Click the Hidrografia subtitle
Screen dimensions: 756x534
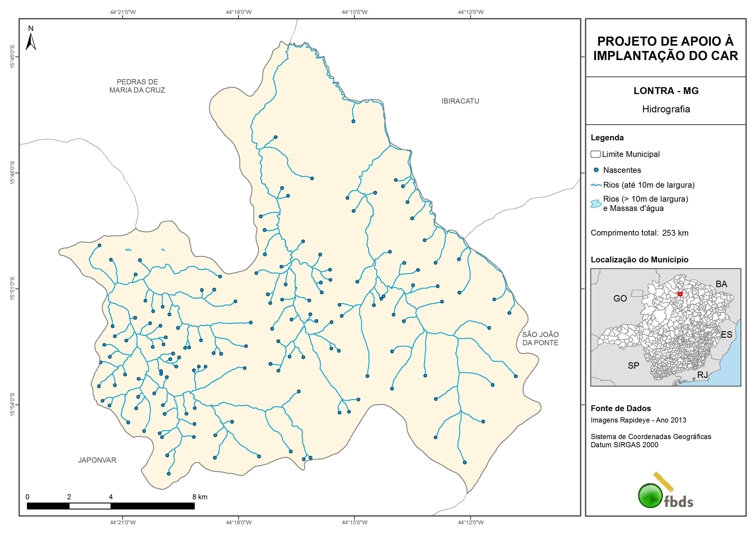click(666, 109)
